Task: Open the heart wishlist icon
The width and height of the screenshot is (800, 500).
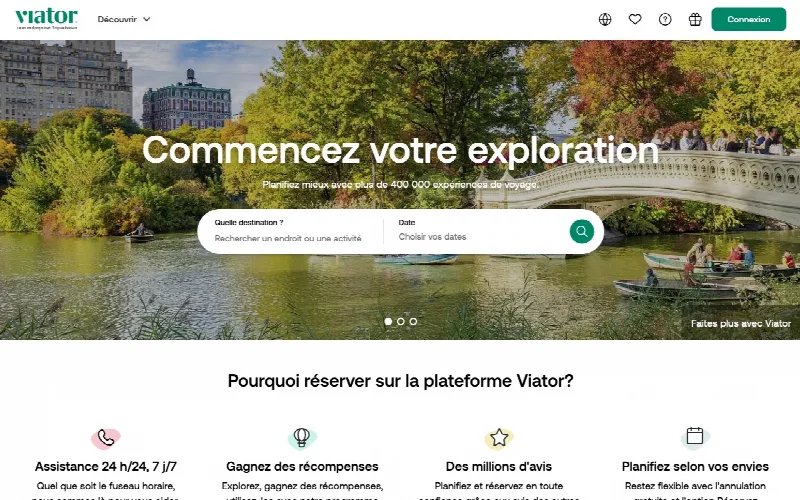Action: click(635, 19)
